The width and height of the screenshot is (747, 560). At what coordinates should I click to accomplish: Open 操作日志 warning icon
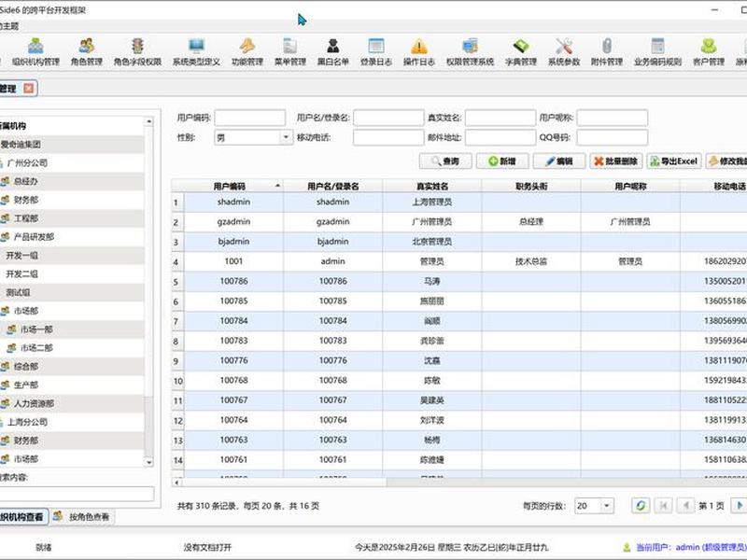(x=418, y=52)
